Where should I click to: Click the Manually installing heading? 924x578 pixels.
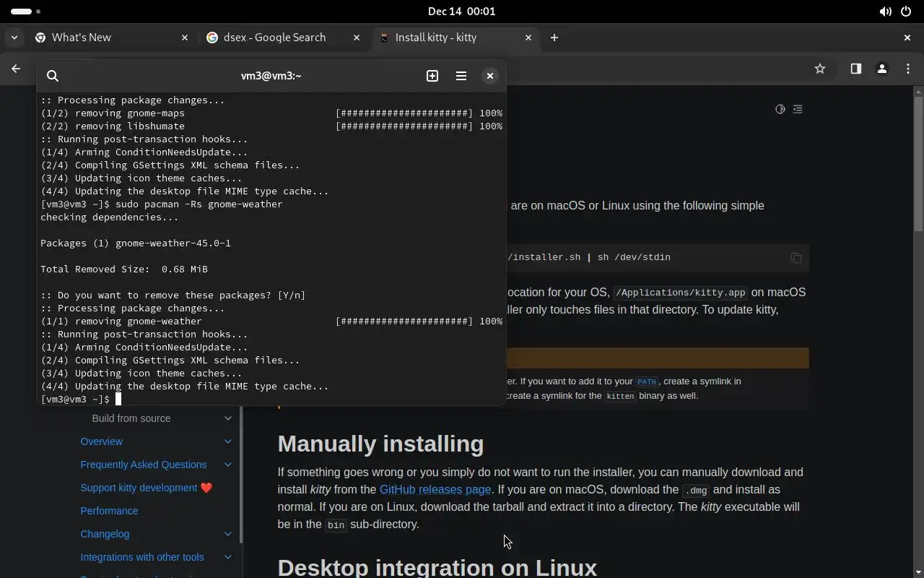pos(380,444)
